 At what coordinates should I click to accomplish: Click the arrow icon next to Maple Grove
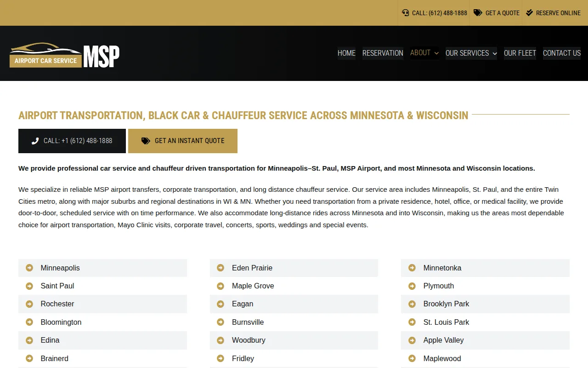[x=220, y=286]
